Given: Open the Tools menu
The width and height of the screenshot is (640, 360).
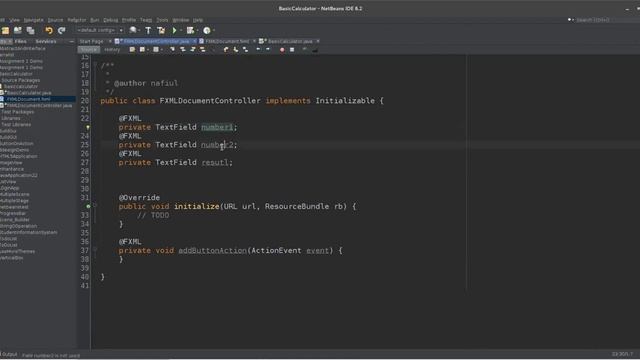Looking at the screenshot, I should [162, 20].
